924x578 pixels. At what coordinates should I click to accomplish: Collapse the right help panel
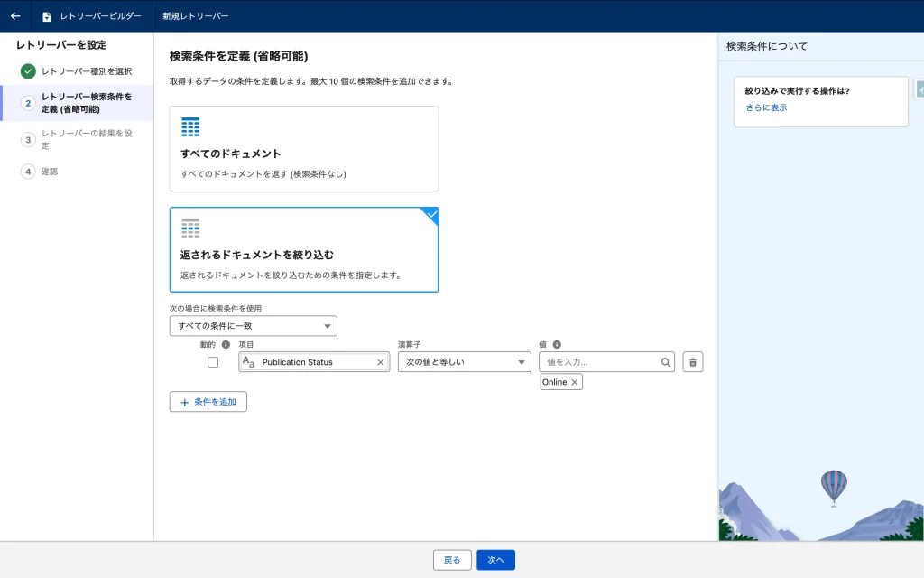919,89
